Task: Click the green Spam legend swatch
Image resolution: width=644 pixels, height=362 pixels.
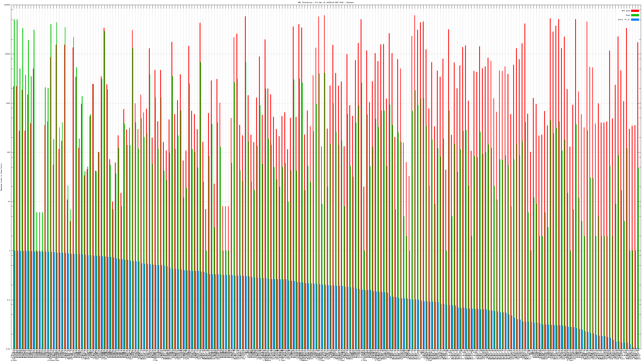Action: point(635,15)
